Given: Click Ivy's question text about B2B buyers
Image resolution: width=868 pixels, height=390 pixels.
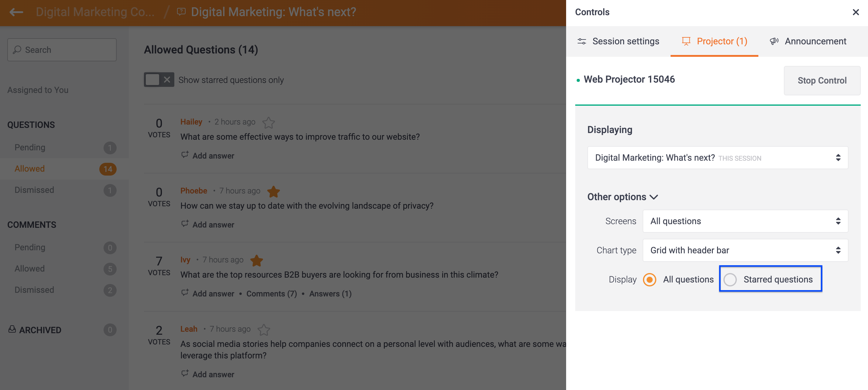Looking at the screenshot, I should click(339, 275).
